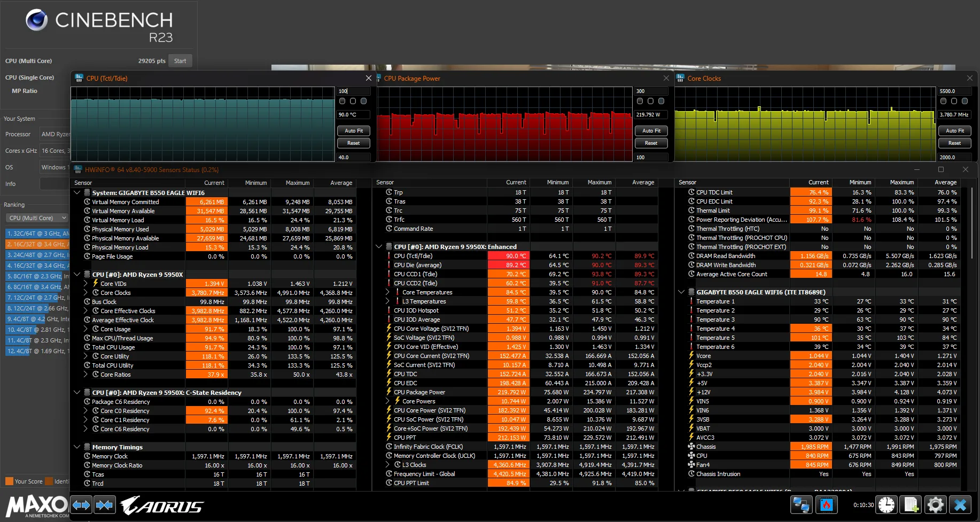Open the remote network computers icon in HWiNFO
Viewport: 980px width, 522px height.
coord(801,505)
